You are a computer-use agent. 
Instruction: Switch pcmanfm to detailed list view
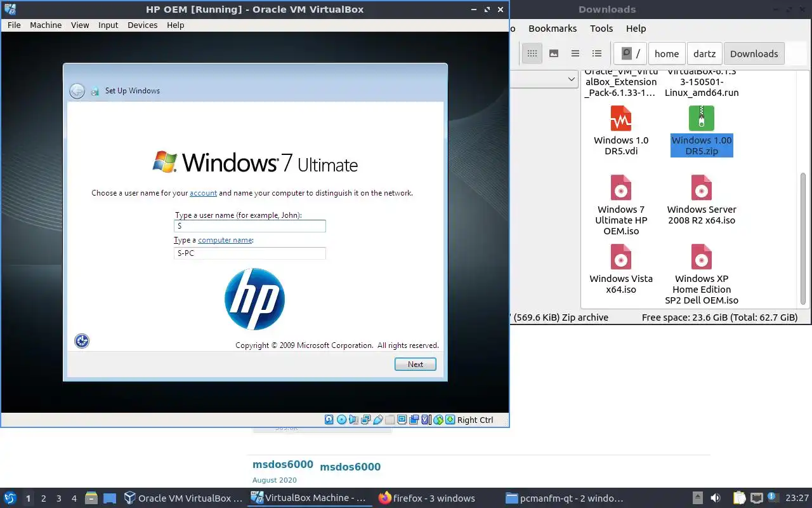point(597,53)
